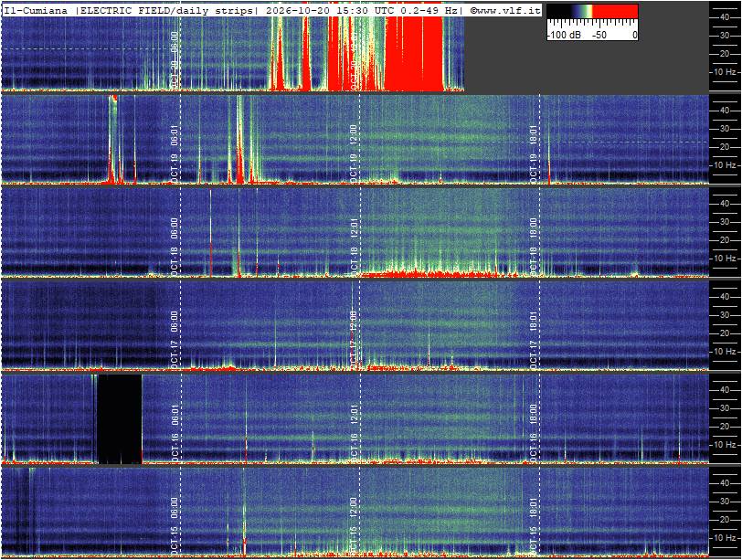Click the OCT-15 12:00 time marker

point(354,526)
